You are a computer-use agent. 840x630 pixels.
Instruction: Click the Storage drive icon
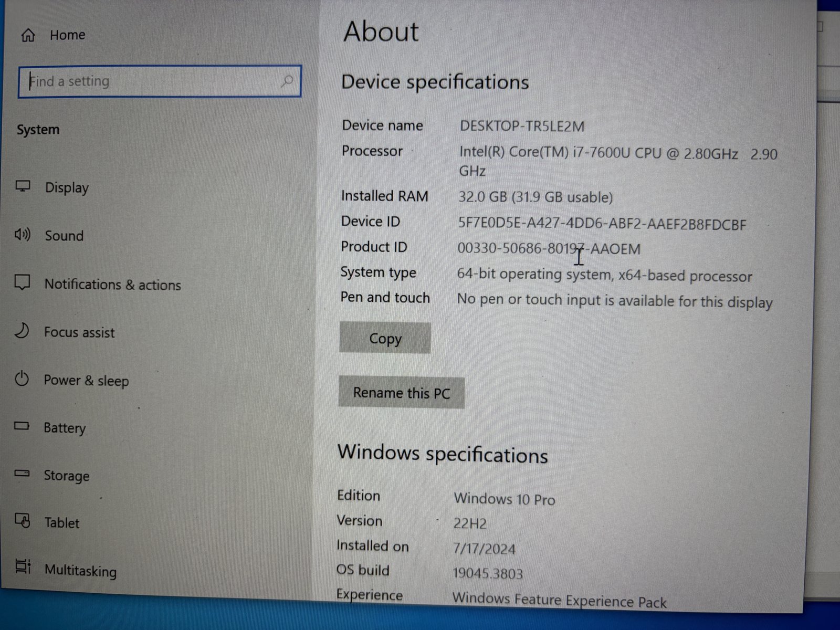(22, 473)
